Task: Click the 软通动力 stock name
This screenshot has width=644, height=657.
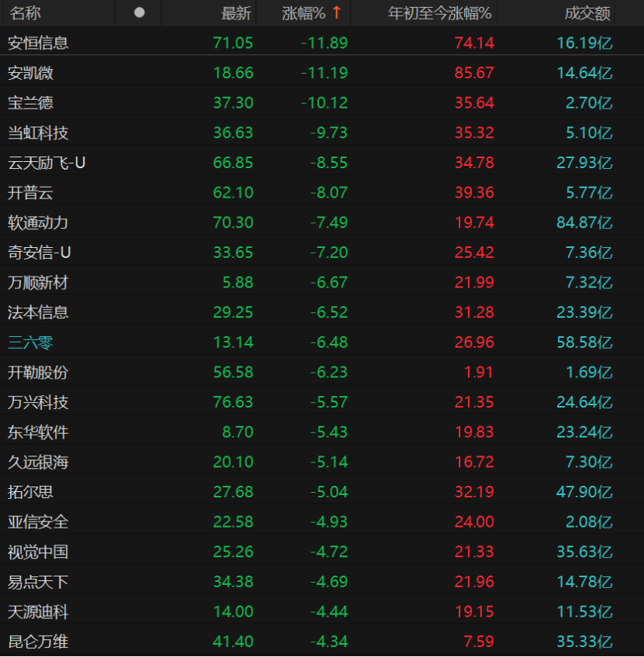Action: pos(38,222)
